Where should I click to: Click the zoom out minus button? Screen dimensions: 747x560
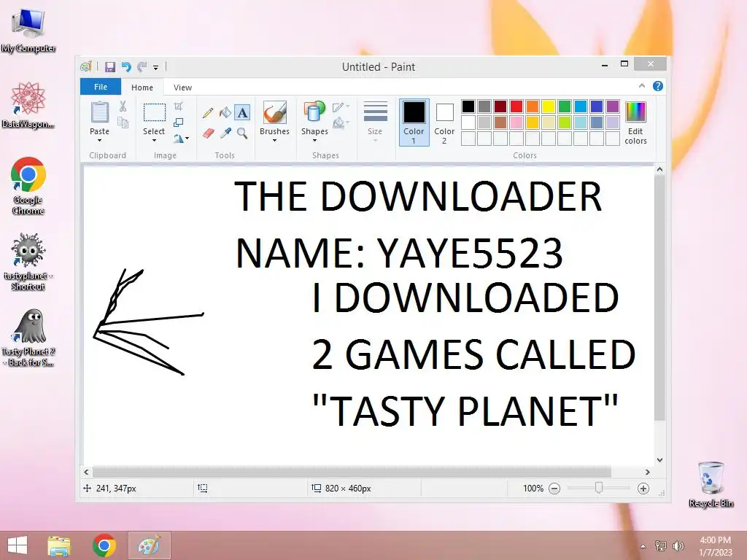554,489
